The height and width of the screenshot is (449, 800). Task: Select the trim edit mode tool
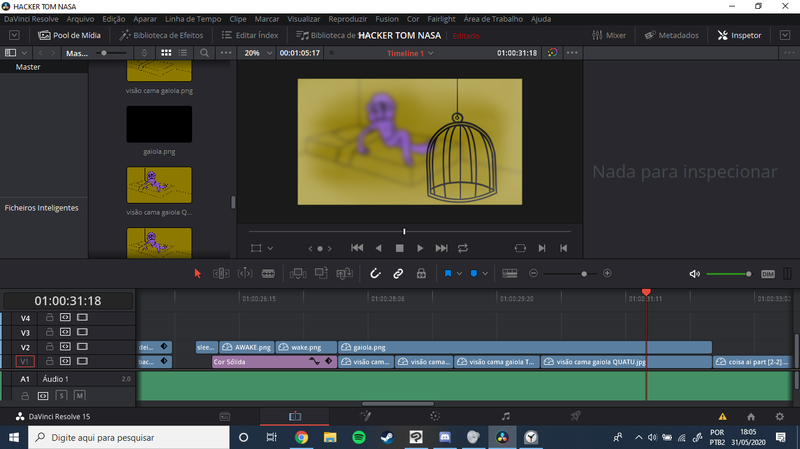tap(221, 273)
